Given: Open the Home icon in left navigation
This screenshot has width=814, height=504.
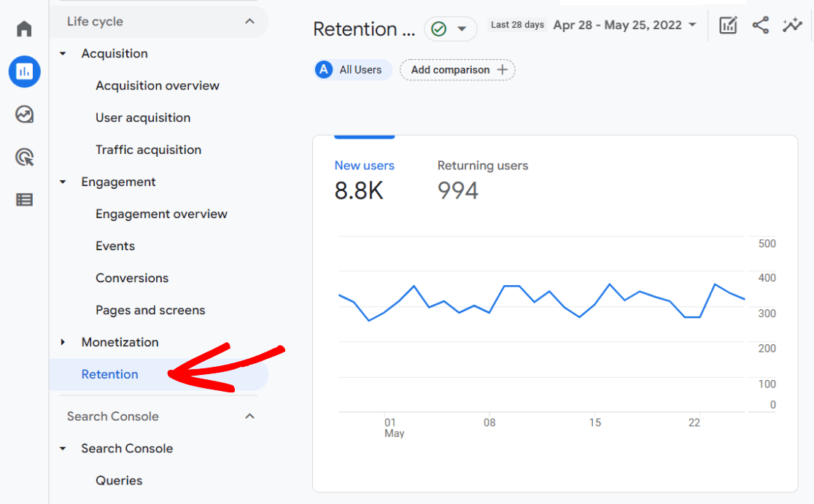Looking at the screenshot, I should point(24,28).
